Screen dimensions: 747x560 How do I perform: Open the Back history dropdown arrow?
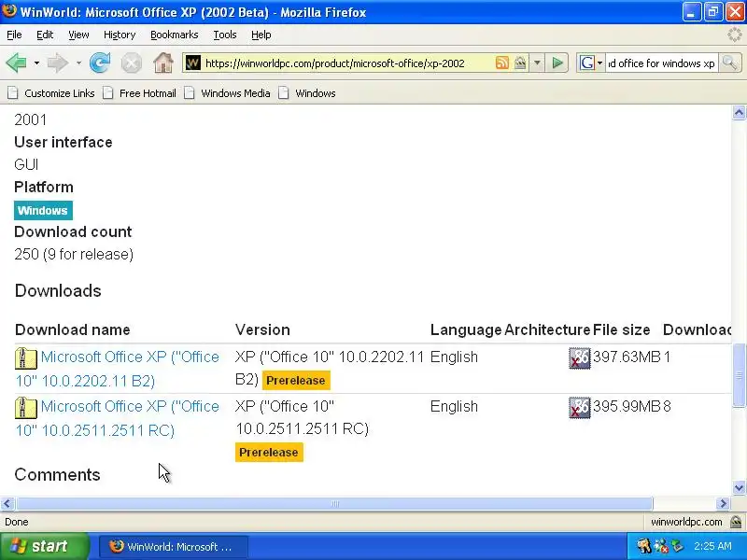click(36, 63)
